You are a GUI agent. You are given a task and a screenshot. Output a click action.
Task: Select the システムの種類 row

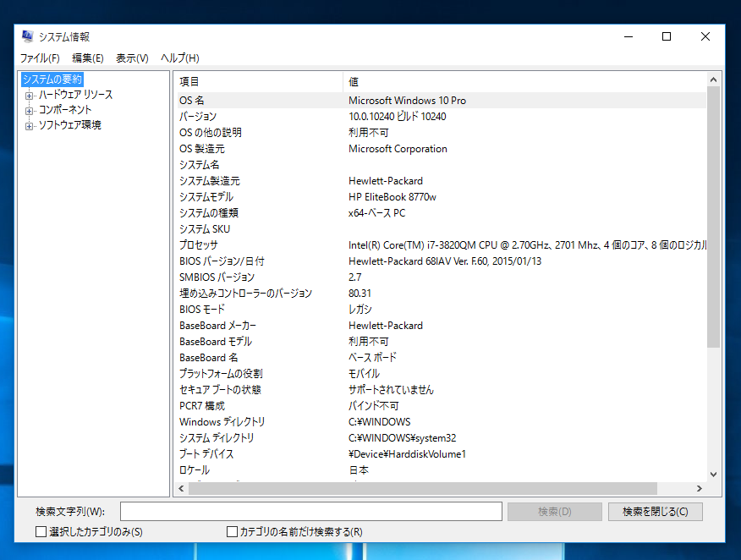coord(442,212)
